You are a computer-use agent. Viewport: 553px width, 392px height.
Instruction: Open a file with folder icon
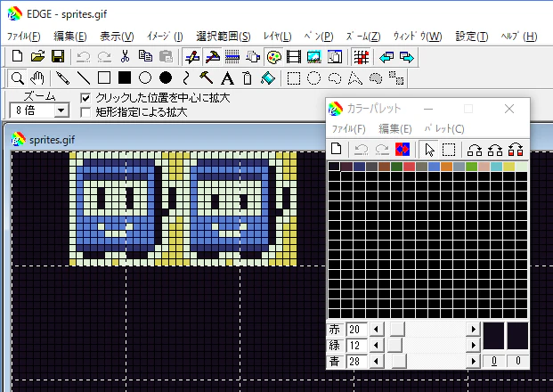pos(37,56)
